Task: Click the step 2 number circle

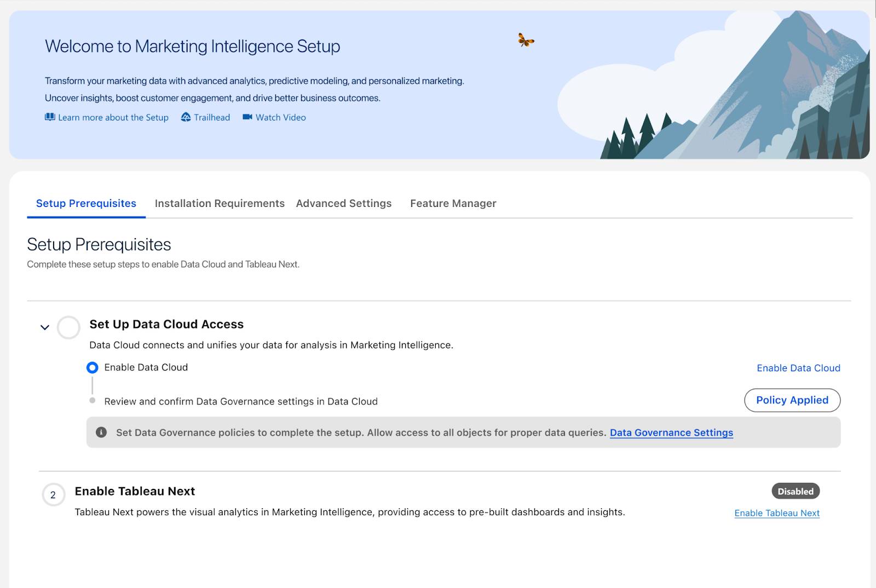Action: tap(53, 495)
